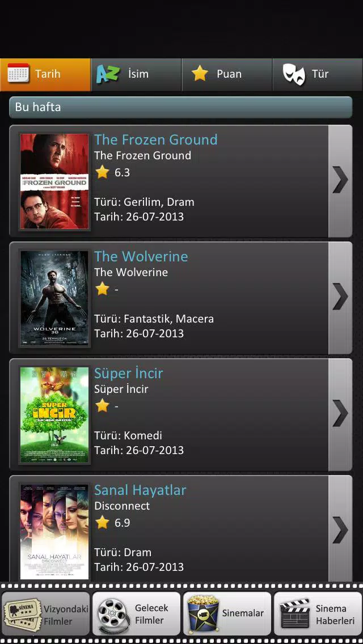Tap the Süper İncir poster thumbnail
Screen dimensions: 363x644
[54, 414]
